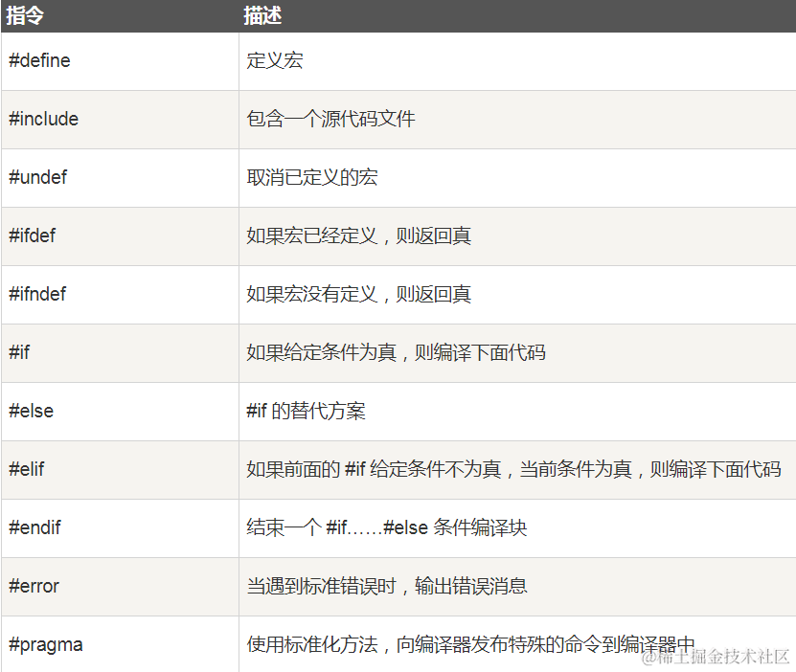Click the 如果宏已经定义，则返回真 text
The width and height of the screenshot is (796, 672).
(x=359, y=235)
